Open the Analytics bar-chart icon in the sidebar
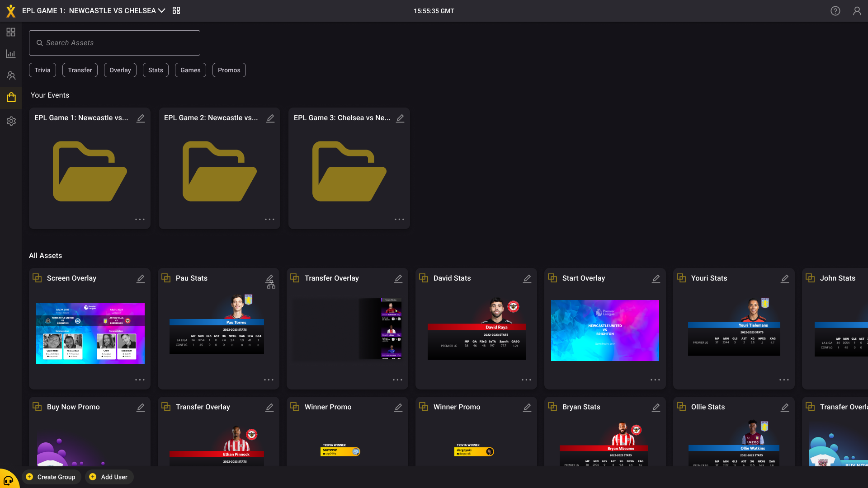 point(11,54)
